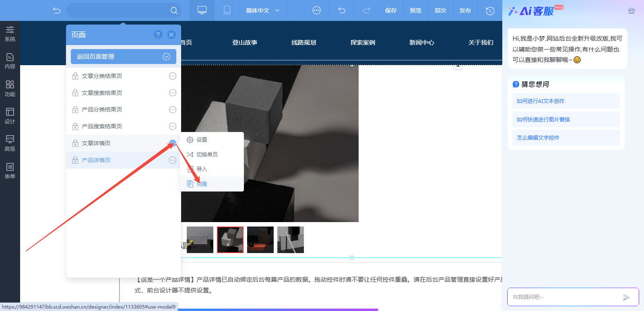Image resolution: width=644 pixels, height=311 pixels.
Task: Select the first product thumbnail
Action: (x=200, y=240)
